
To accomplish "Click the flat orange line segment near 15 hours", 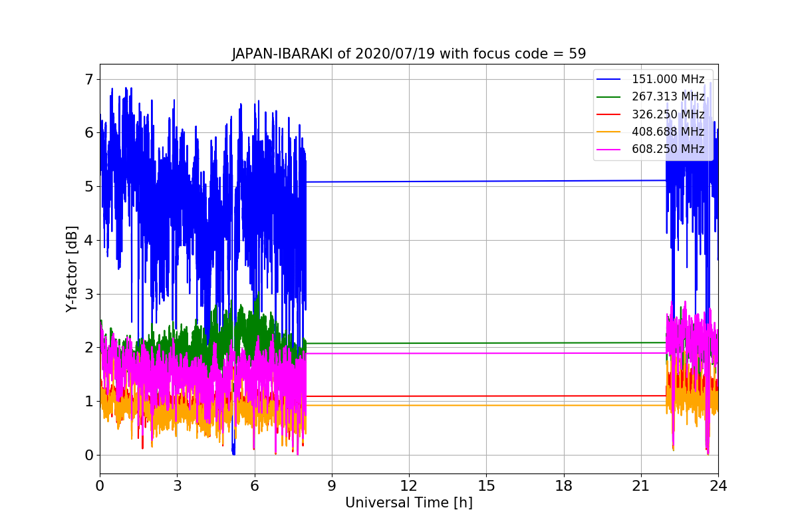I will click(x=486, y=405).
